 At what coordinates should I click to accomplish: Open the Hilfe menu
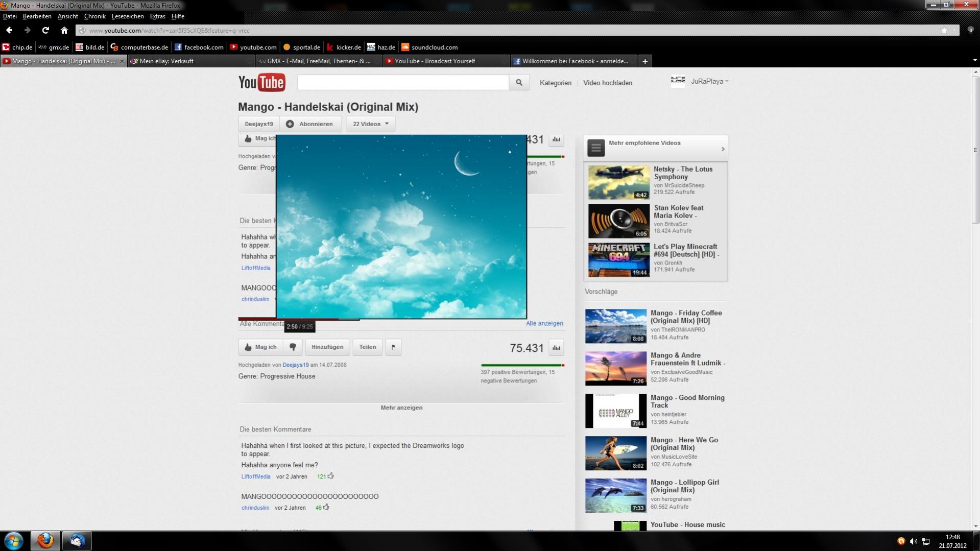coord(178,16)
